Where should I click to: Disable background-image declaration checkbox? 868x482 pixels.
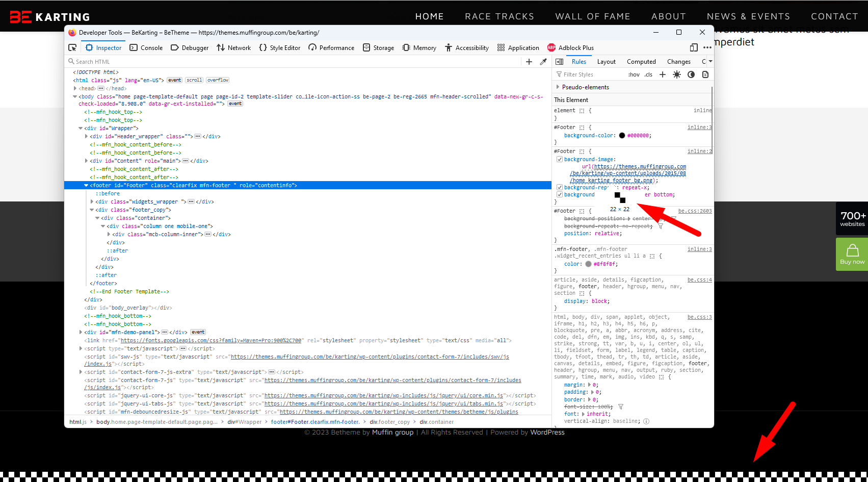[560, 160]
